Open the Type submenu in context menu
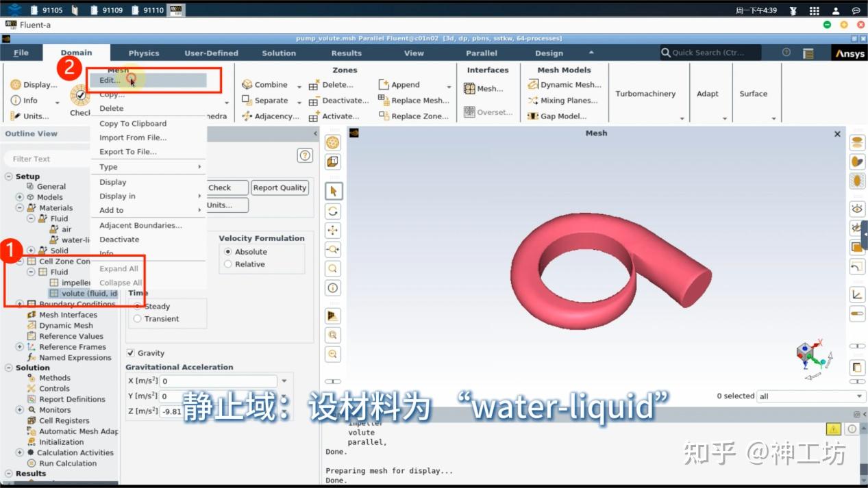This screenshot has height=488, width=868. [x=149, y=167]
